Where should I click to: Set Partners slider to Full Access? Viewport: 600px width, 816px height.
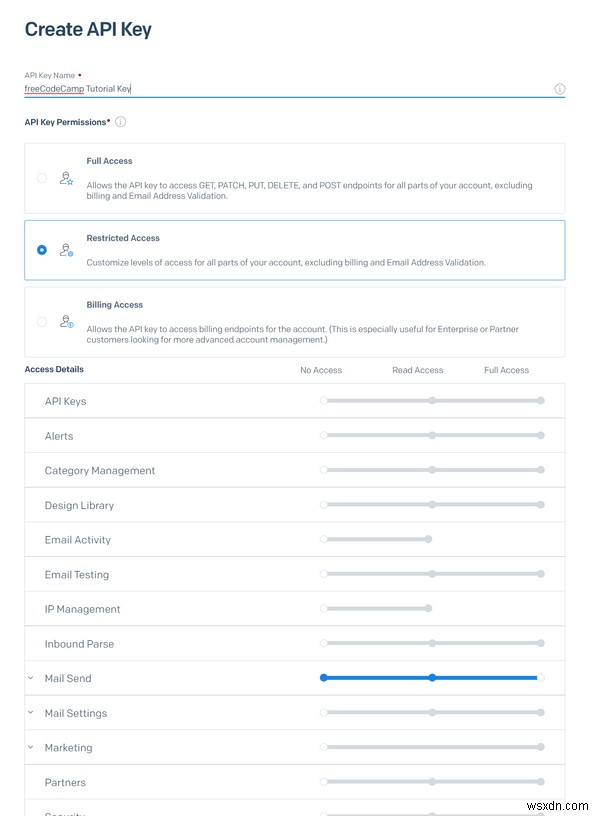pos(540,782)
